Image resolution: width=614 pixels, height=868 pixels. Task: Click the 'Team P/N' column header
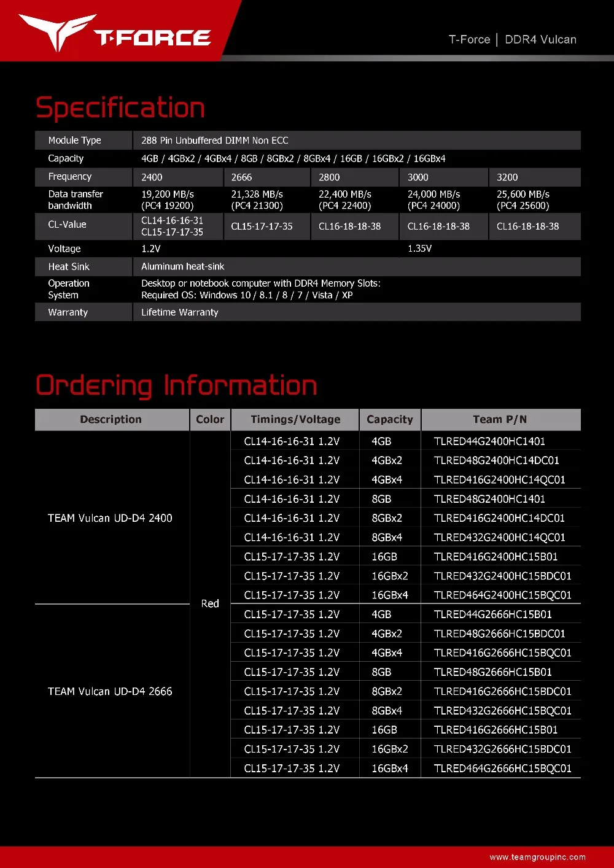(500, 419)
